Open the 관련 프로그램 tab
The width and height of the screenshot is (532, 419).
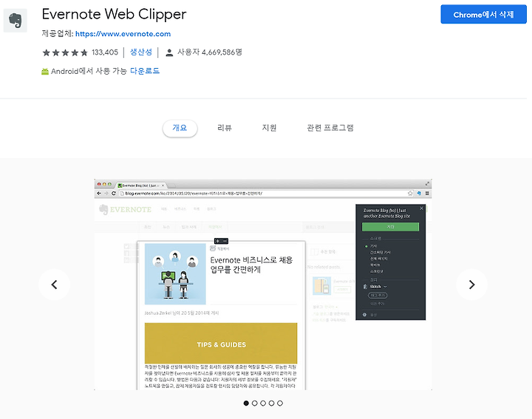point(330,128)
